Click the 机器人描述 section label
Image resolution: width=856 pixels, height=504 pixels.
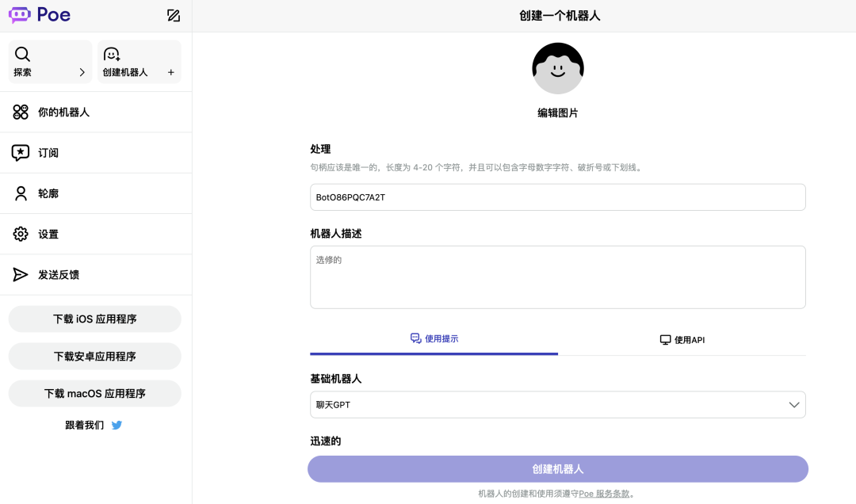click(336, 234)
